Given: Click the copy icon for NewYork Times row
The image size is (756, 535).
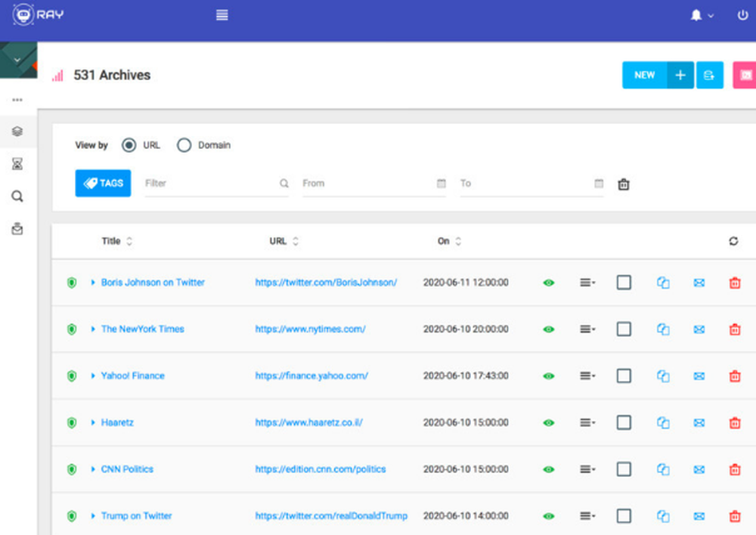Looking at the screenshot, I should pos(663,329).
